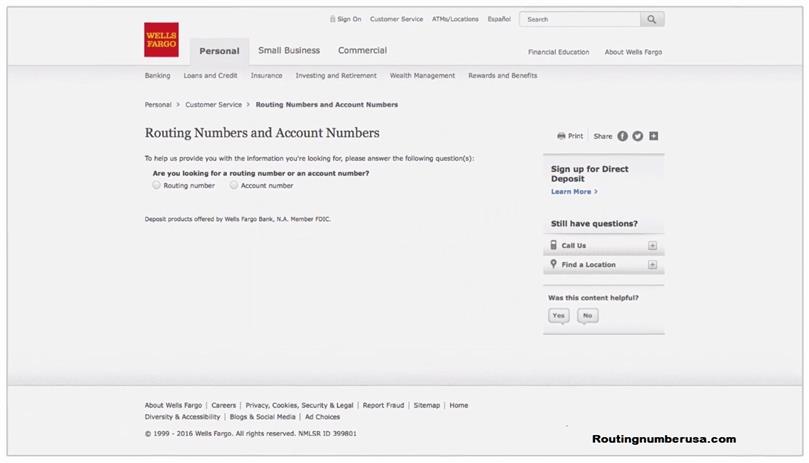Open the Loans and Credit menu

(211, 75)
